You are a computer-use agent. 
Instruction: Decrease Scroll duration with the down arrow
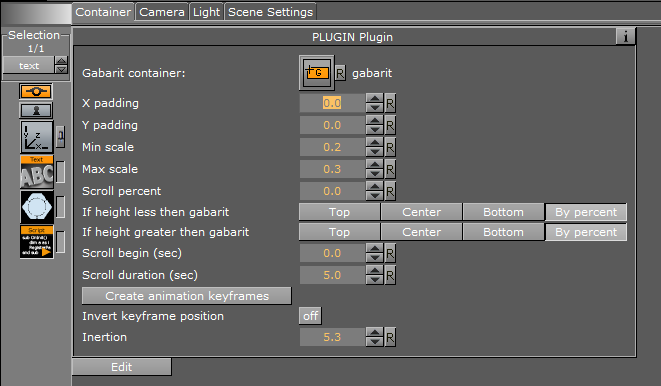tap(374, 279)
